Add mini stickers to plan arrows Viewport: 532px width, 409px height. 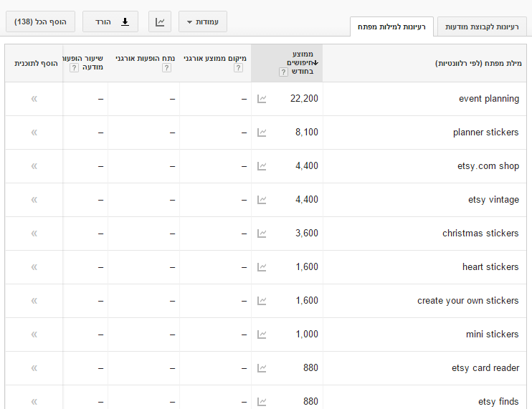(34, 335)
